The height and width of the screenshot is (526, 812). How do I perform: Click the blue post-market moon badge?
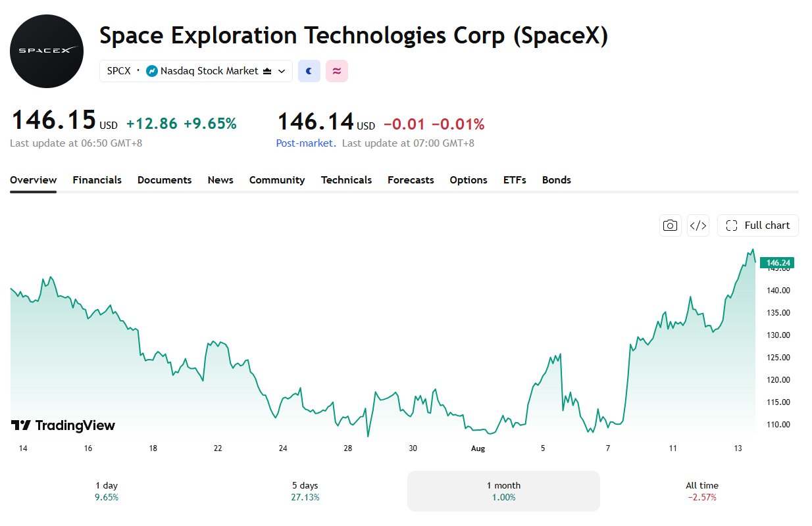tap(309, 71)
